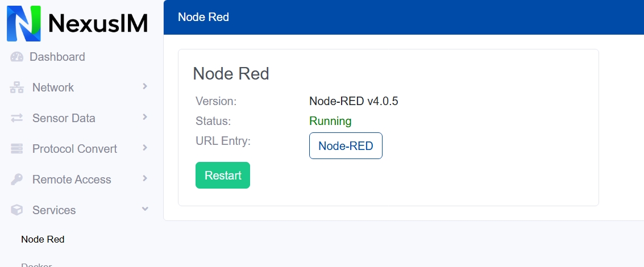Expand the Remote Access chevron
The image size is (644, 267).
point(144,178)
